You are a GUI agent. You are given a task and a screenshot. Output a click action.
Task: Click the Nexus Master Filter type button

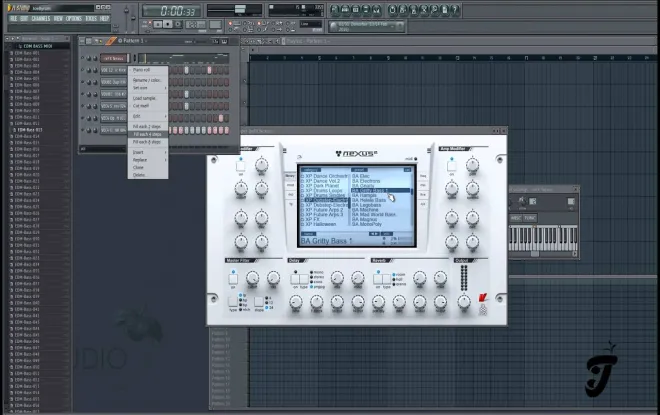point(233,302)
